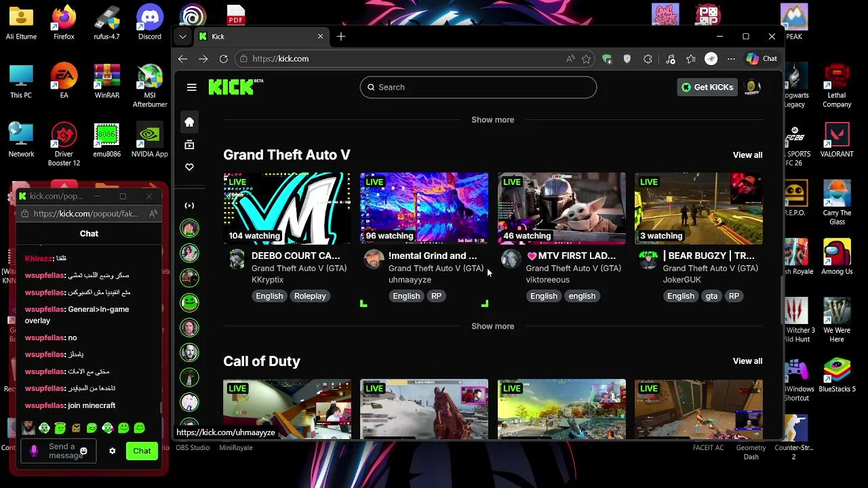Image resolution: width=868 pixels, height=488 pixels.
Task: Open WinRAR desktop icon
Action: pos(106,81)
